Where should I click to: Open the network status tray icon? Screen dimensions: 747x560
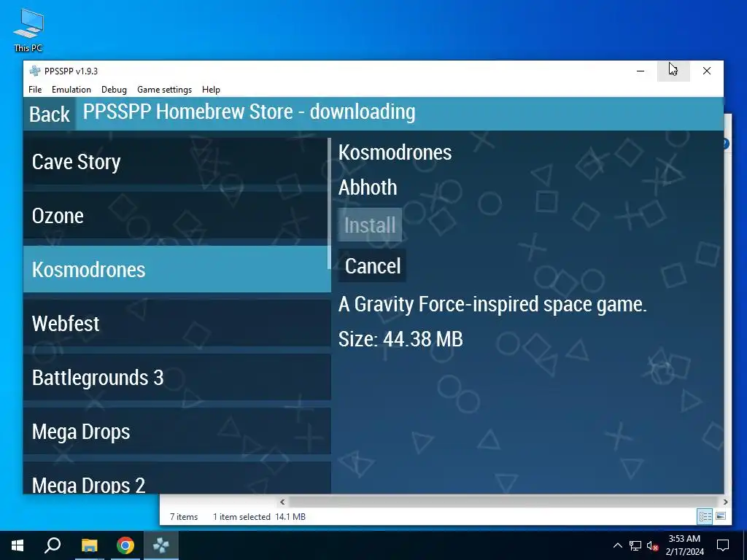click(635, 545)
